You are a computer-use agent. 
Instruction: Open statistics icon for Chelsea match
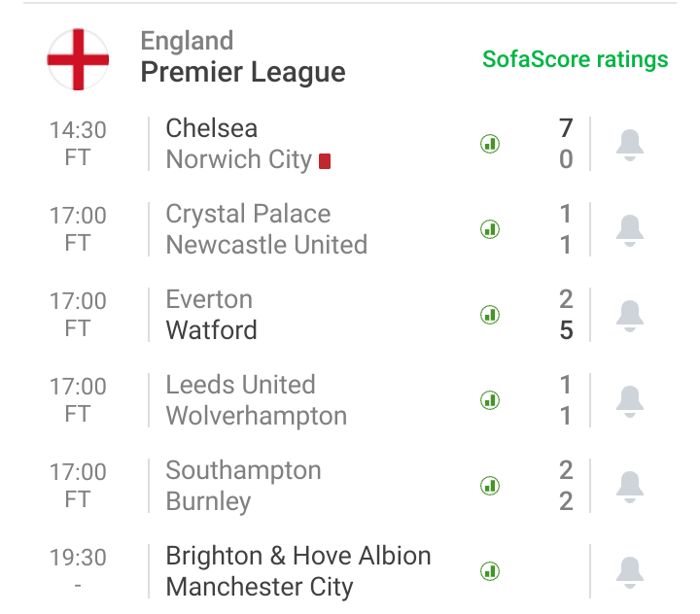490,144
